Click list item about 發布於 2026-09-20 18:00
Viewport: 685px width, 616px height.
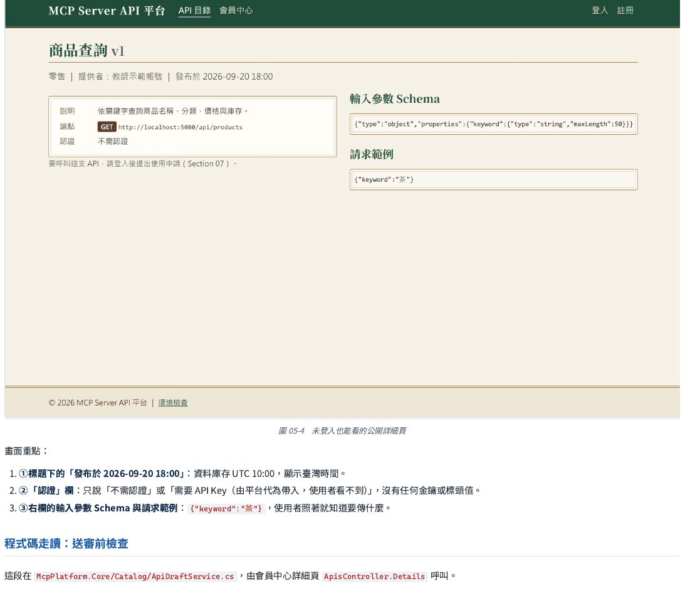[182, 474]
